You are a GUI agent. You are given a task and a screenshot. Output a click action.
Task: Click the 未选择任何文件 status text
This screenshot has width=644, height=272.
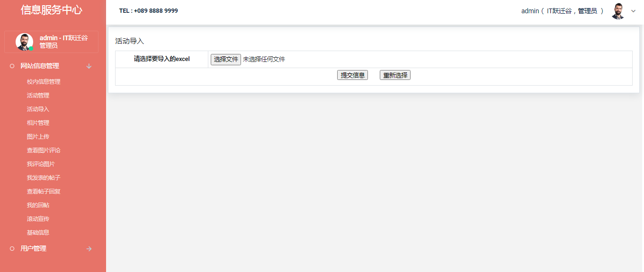tap(264, 59)
